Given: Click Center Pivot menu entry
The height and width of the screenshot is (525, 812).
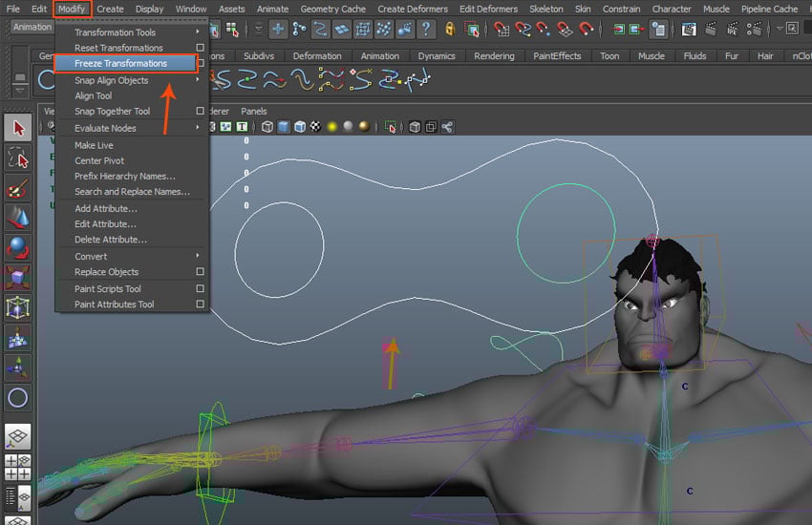Looking at the screenshot, I should coord(99,160).
